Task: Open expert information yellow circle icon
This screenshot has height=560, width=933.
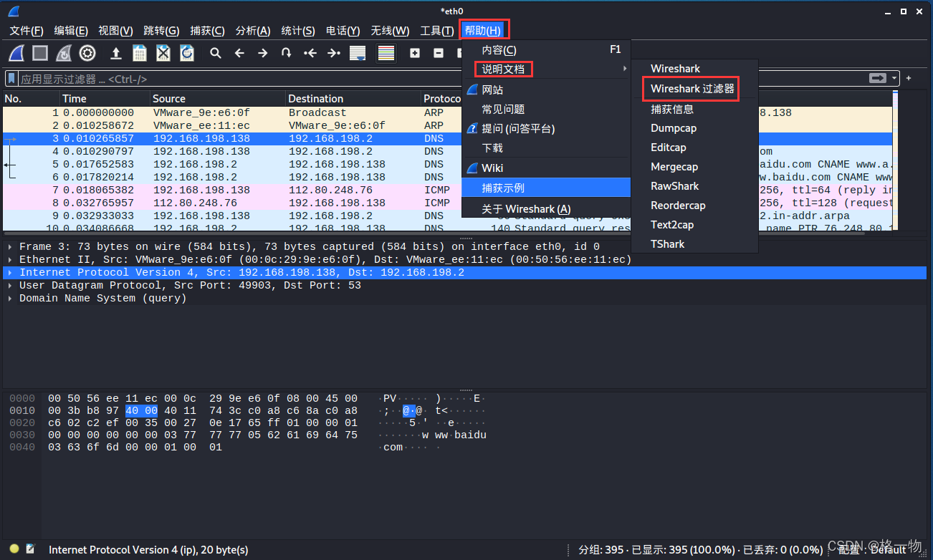Action: click(14, 549)
